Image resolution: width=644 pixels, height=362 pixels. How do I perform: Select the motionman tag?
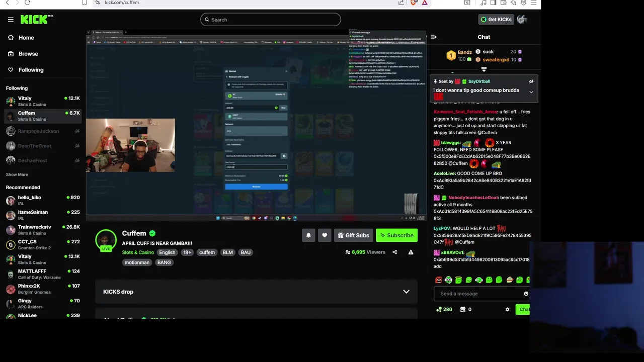tap(137, 262)
